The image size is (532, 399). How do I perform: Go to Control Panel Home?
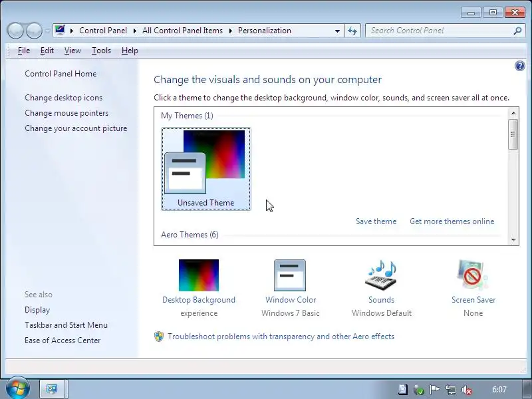click(x=61, y=74)
